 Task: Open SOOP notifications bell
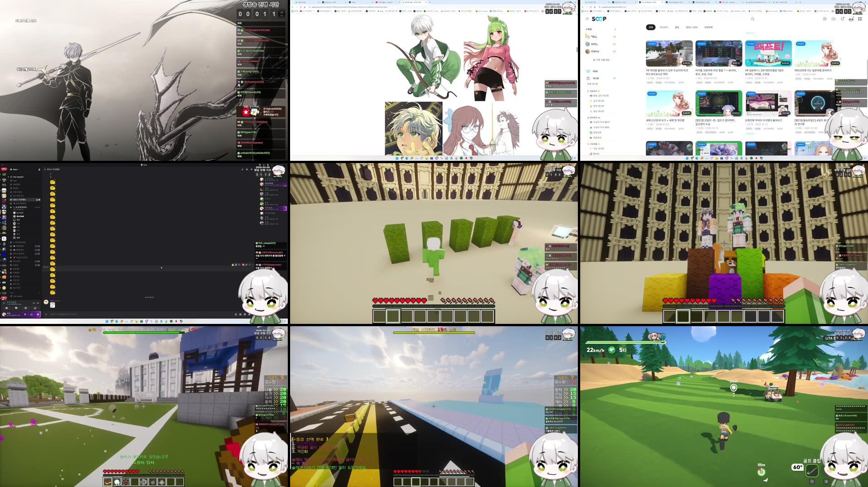842,19
